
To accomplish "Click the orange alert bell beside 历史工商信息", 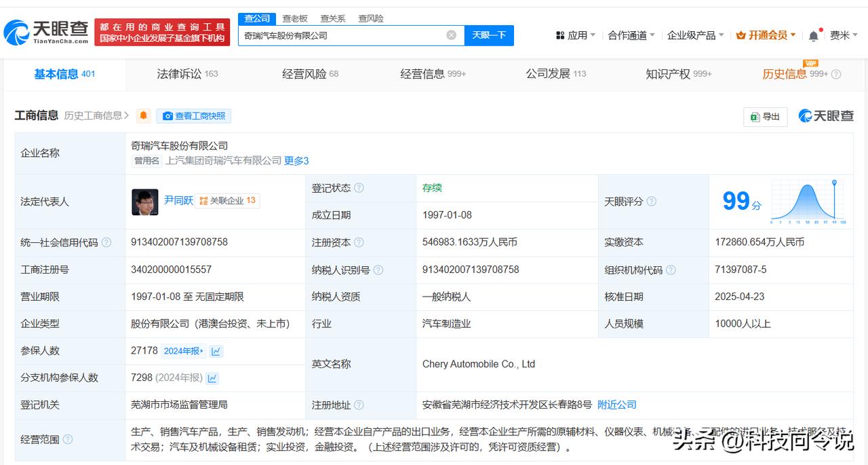I will pos(143,116).
